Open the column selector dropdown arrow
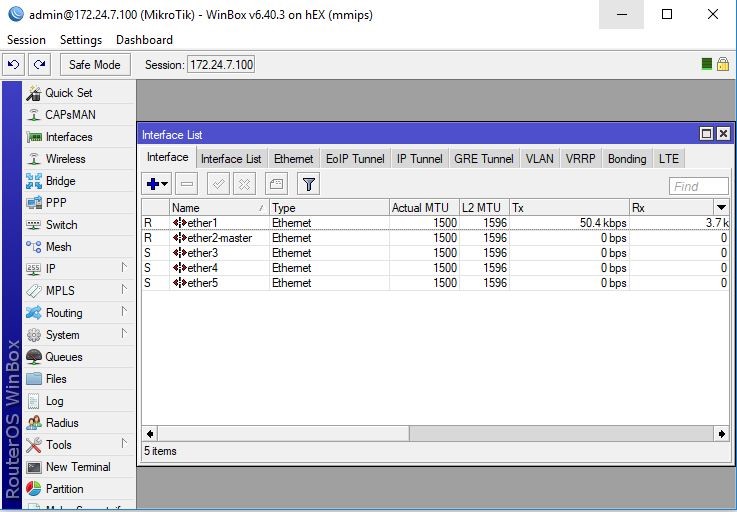This screenshot has width=737, height=512. point(721,207)
